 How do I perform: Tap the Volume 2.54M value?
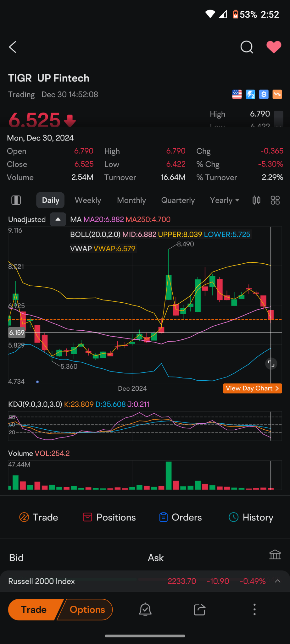click(x=82, y=177)
